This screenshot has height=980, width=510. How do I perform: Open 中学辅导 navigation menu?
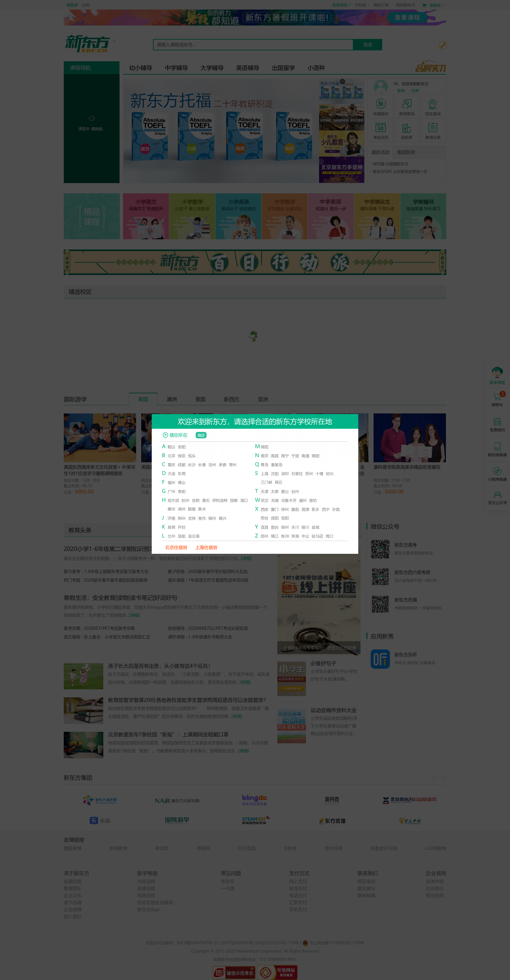click(176, 68)
